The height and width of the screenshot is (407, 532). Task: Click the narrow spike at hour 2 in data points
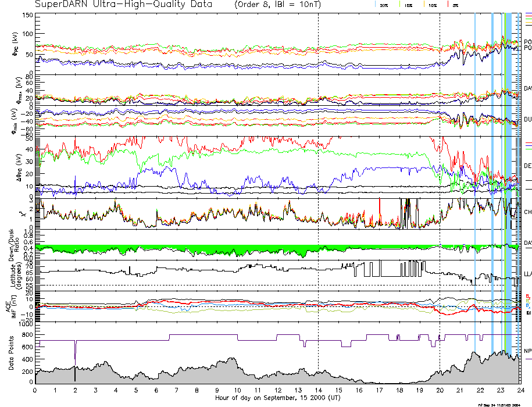[x=75, y=360]
